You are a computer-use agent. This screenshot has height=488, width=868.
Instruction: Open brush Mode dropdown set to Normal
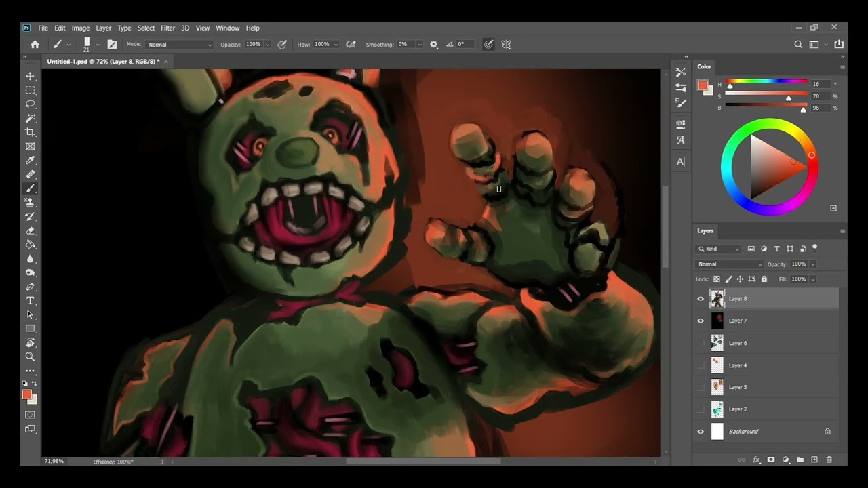pos(179,45)
